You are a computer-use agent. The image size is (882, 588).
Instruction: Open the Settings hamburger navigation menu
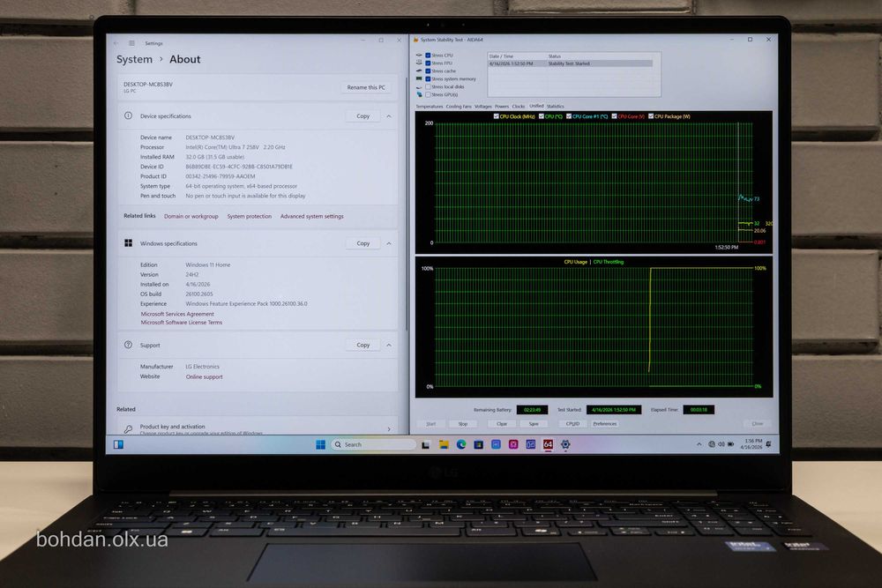[131, 43]
